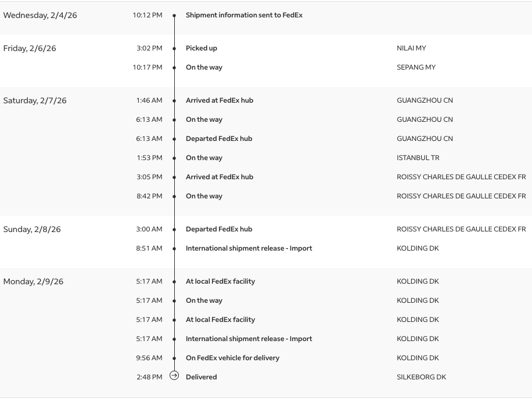
Task: Click the circled arrow icon beside Delivered
Action: coord(174,376)
